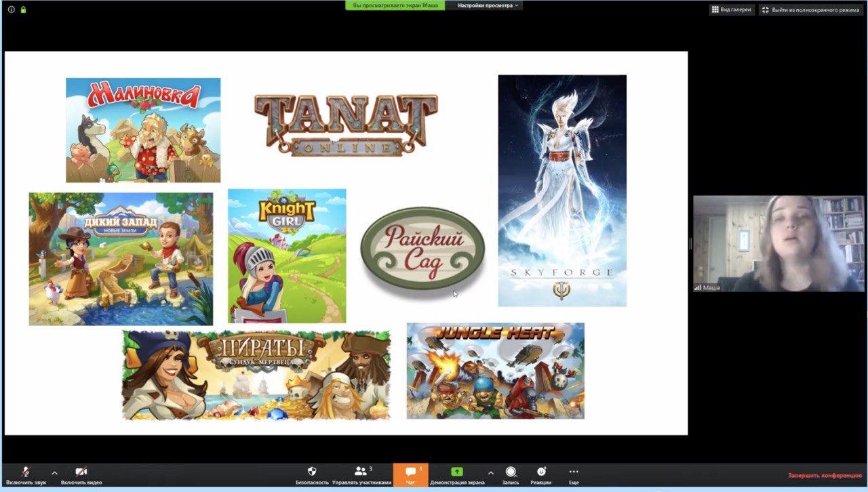Click the Малиновка game image
The height and width of the screenshot is (492, 868).
pyautogui.click(x=143, y=130)
